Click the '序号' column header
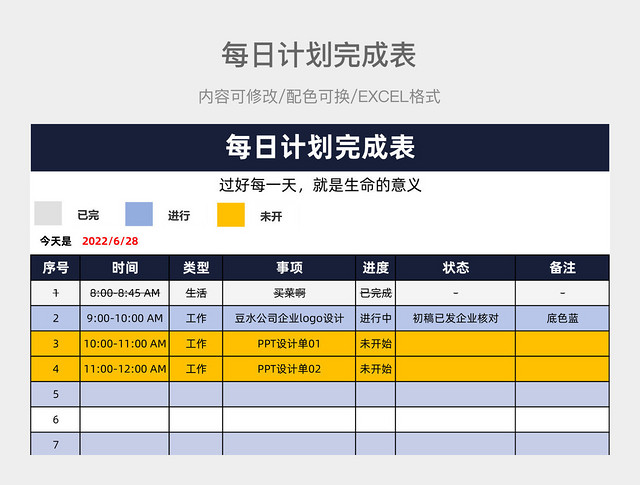640x485 pixels. coord(56,268)
